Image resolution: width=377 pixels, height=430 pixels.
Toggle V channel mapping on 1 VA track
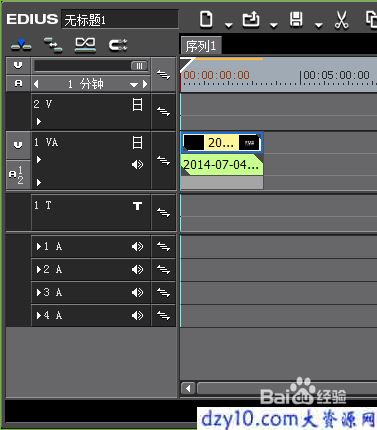(x=18, y=145)
